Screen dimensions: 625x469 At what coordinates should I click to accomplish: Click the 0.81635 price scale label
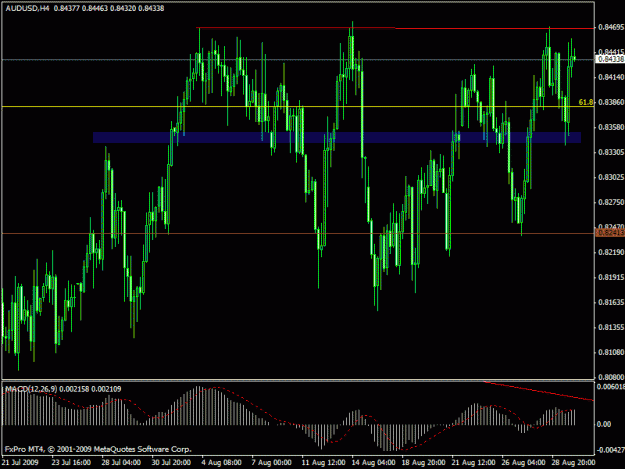(611, 302)
